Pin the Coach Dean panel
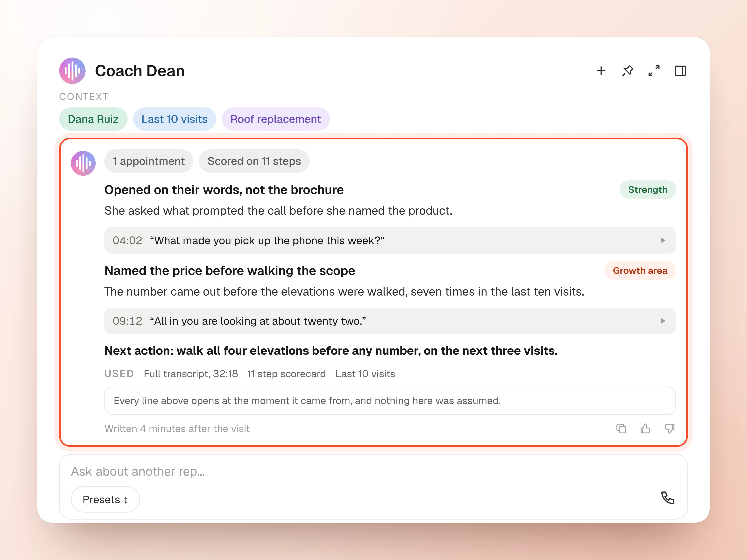747x560 pixels. (x=627, y=71)
